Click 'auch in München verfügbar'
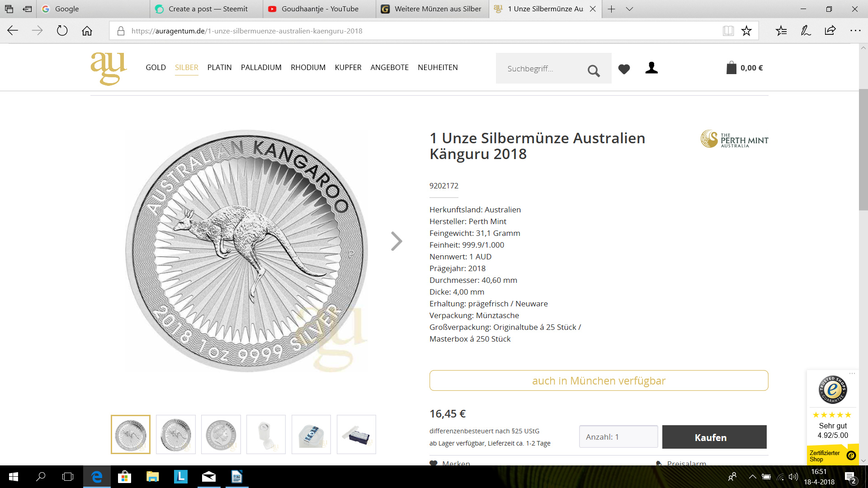Viewport: 868px width, 488px height. [599, 380]
